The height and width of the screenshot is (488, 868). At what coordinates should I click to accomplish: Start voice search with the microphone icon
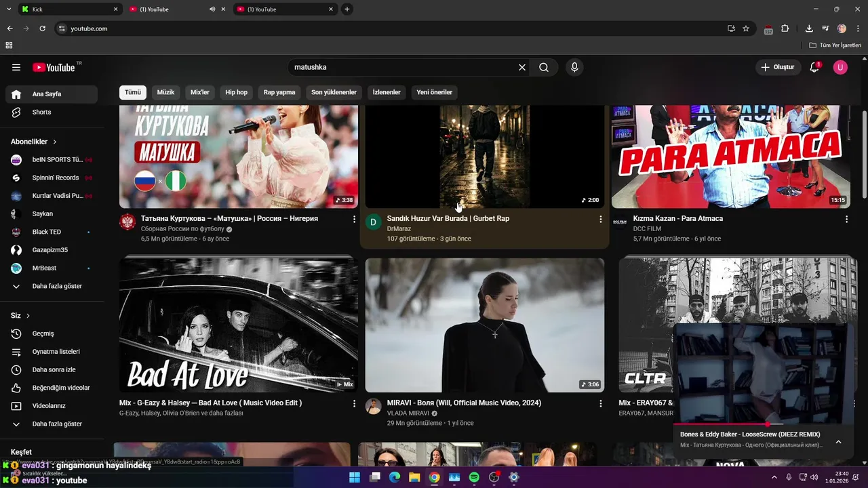[x=574, y=67]
